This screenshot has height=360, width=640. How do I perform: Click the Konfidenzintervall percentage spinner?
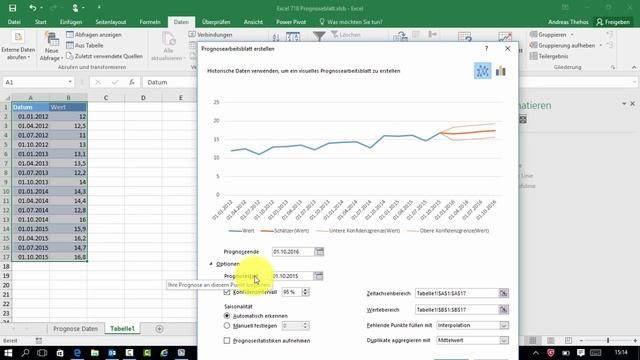(x=305, y=292)
